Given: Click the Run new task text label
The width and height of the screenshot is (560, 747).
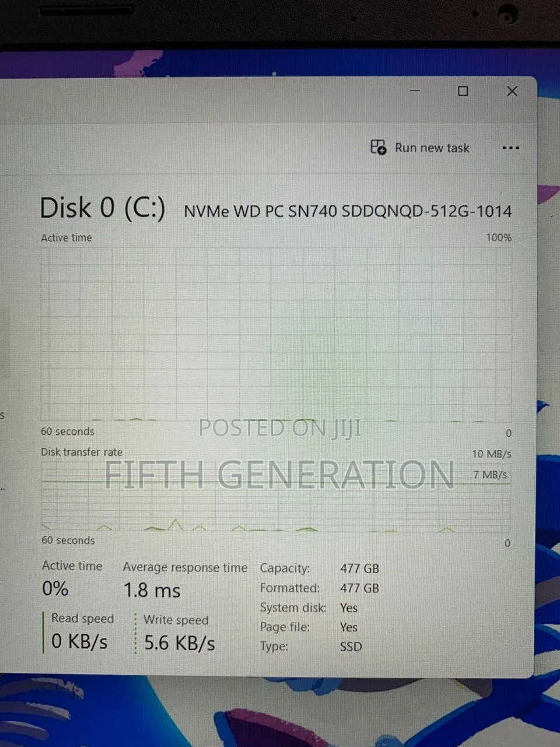Looking at the screenshot, I should (432, 148).
